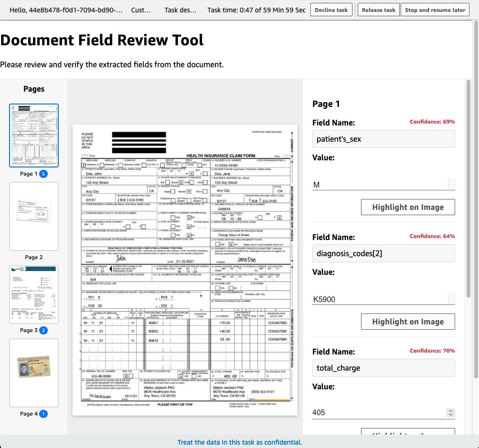Click the 'Pages' sidebar heading

34,89
